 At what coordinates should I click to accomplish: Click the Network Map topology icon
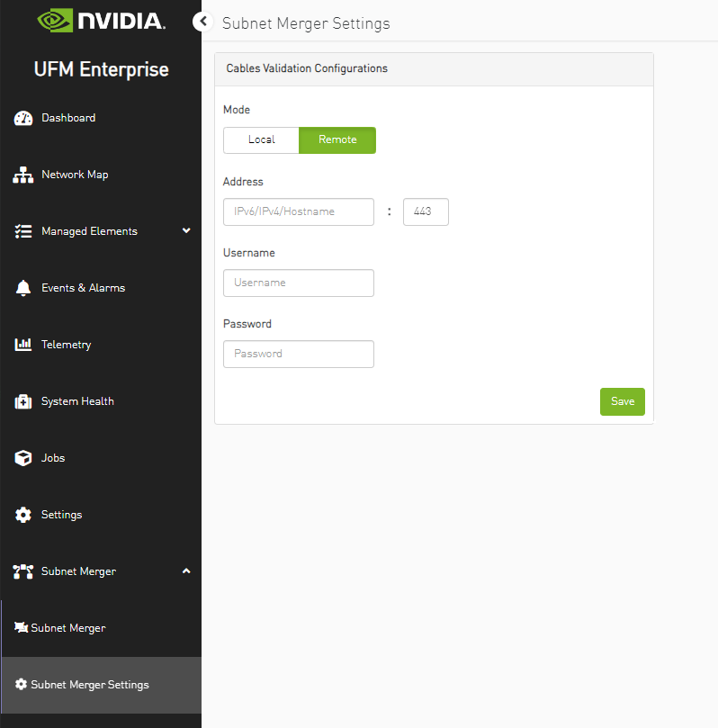[23, 175]
